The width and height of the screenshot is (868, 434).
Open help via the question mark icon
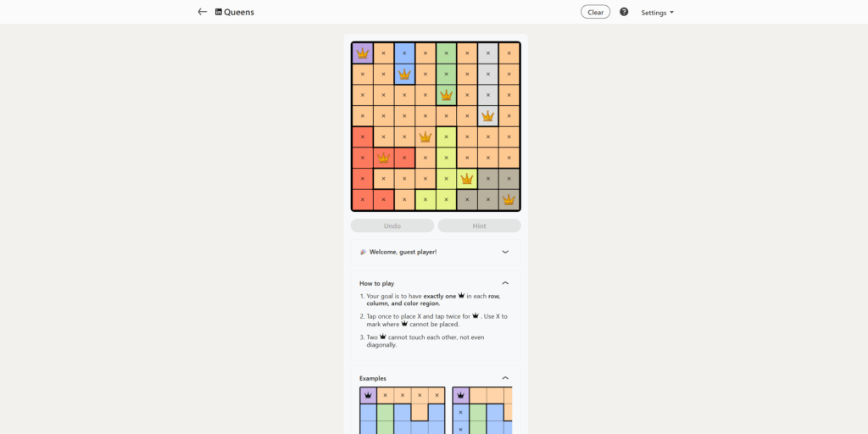click(624, 12)
